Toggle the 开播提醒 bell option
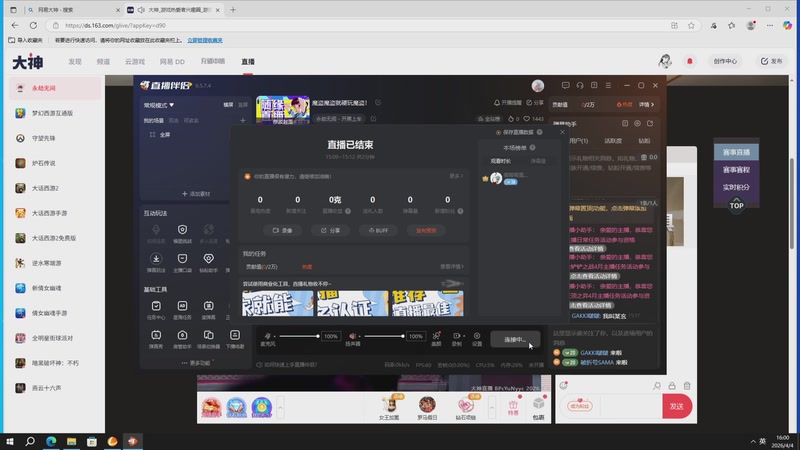The width and height of the screenshot is (800, 450). click(507, 103)
